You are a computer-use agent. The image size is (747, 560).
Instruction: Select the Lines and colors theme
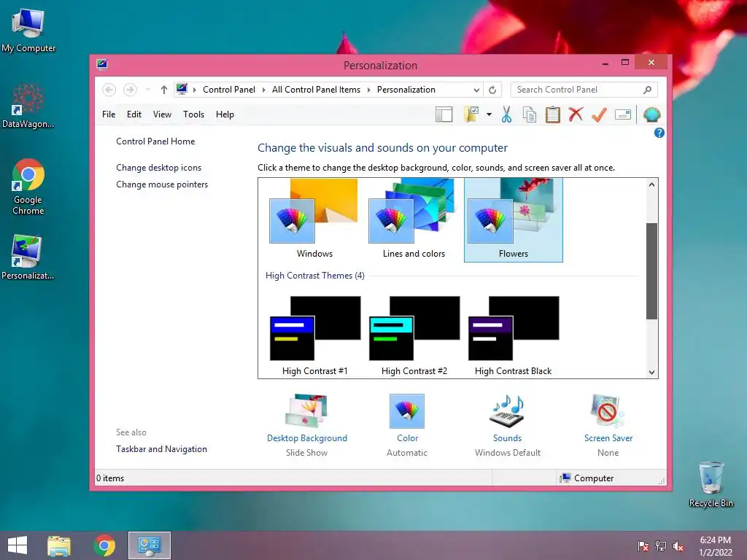point(414,219)
